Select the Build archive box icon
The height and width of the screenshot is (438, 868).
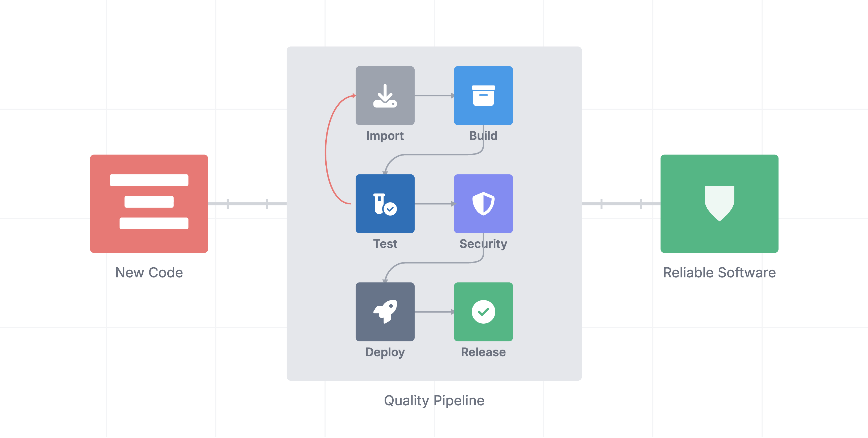pos(483,96)
